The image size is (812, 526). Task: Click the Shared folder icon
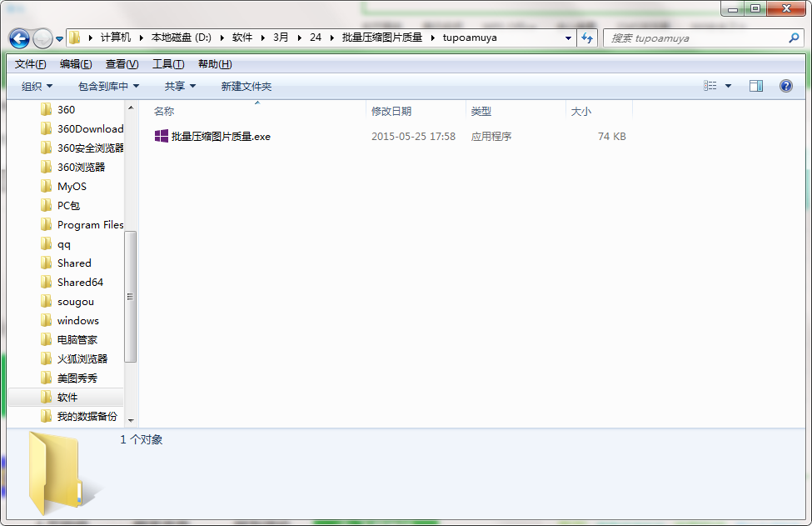pos(46,263)
